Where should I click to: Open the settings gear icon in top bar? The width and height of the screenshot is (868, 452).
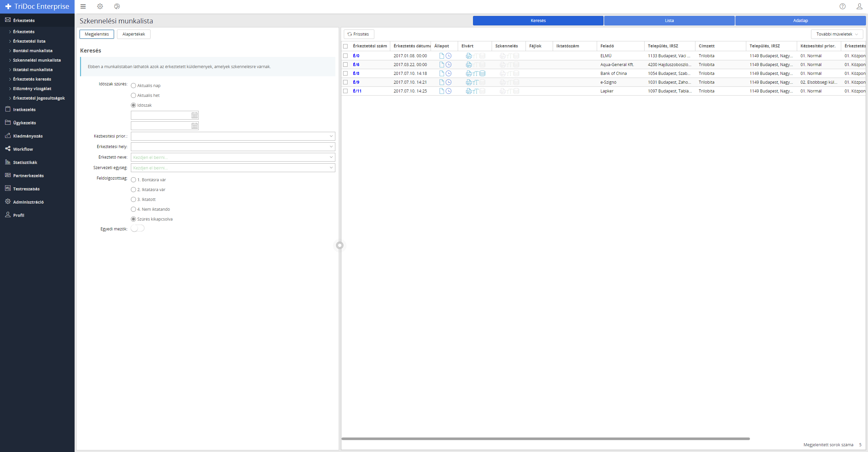tap(100, 6)
